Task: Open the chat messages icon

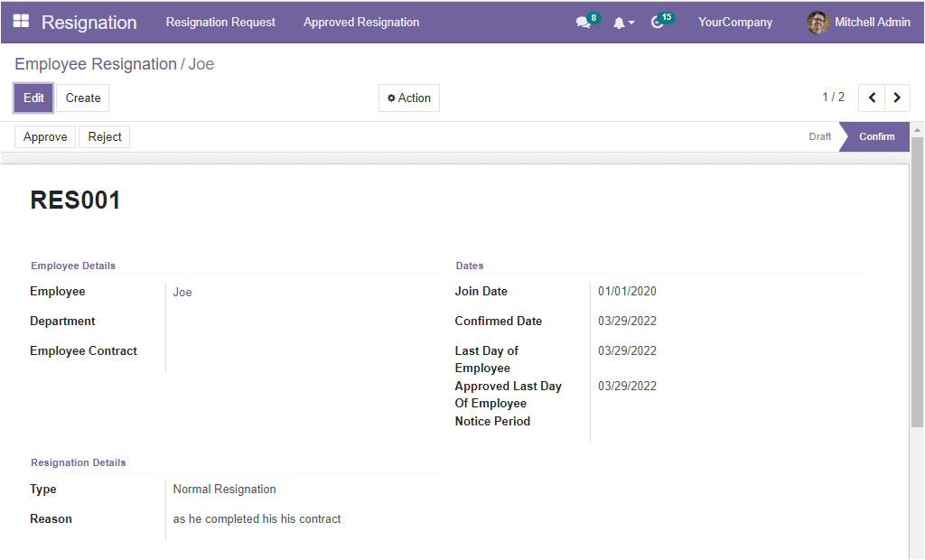Action: tap(584, 23)
